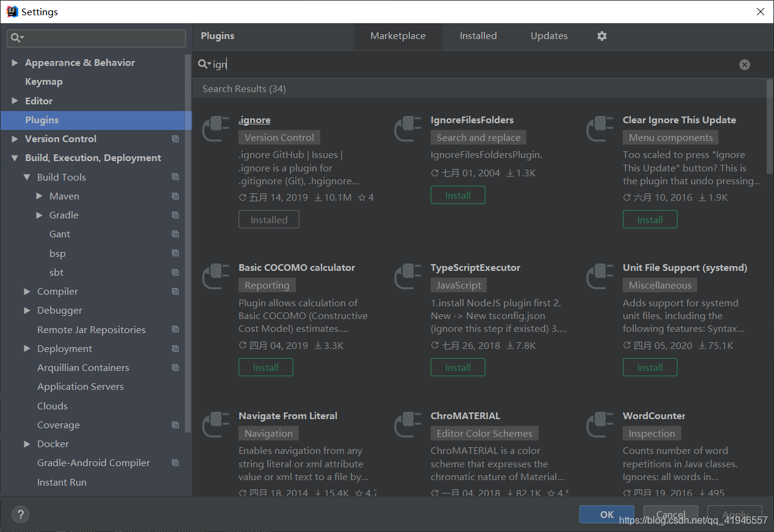
Task: Open the .ignore plugin title link
Action: coord(254,120)
